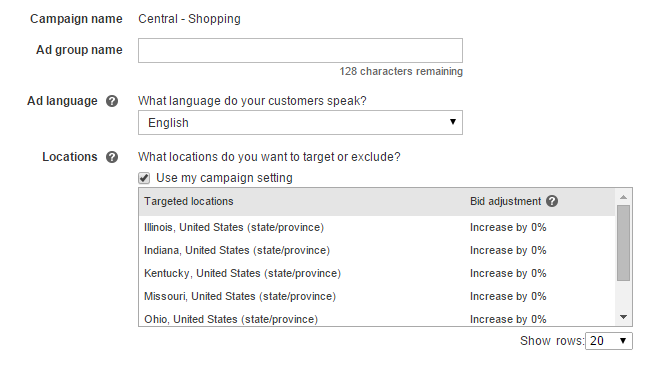The height and width of the screenshot is (368, 649).
Task: Show the Bid adjustment help tooltip icon
Action: [552, 201]
